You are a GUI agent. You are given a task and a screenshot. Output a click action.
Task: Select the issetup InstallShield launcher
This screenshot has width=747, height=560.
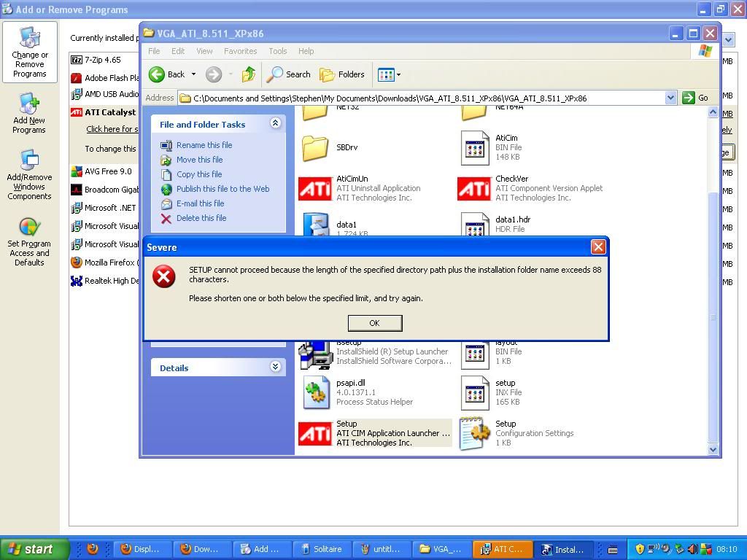(375, 355)
